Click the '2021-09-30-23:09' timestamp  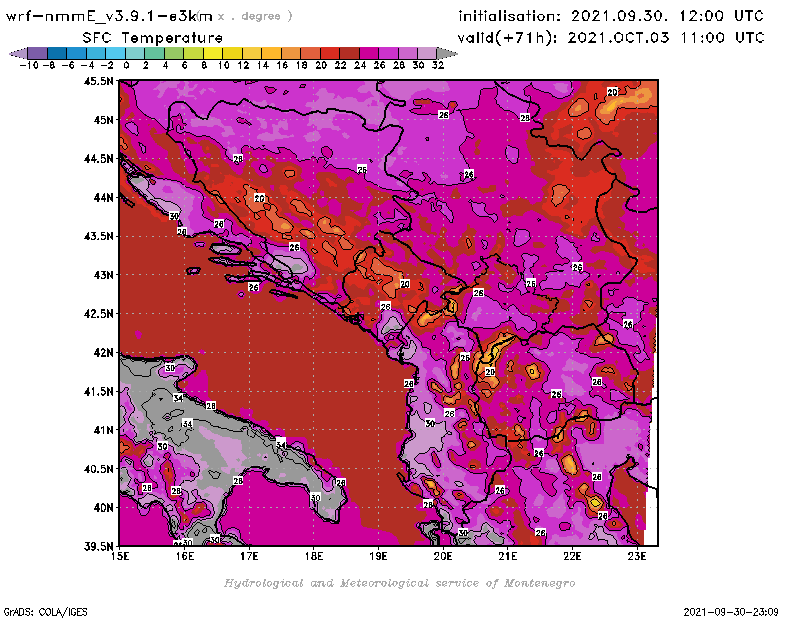pos(731,612)
